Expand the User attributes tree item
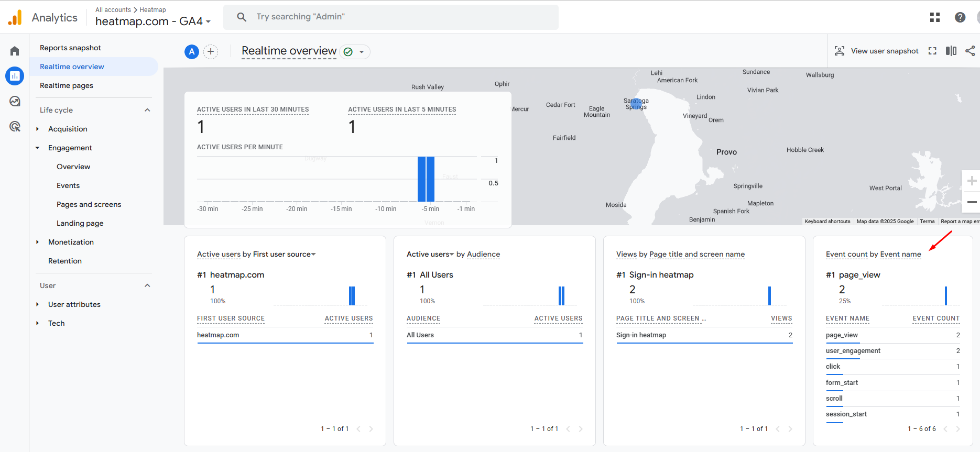The height and width of the screenshot is (452, 980). tap(37, 304)
